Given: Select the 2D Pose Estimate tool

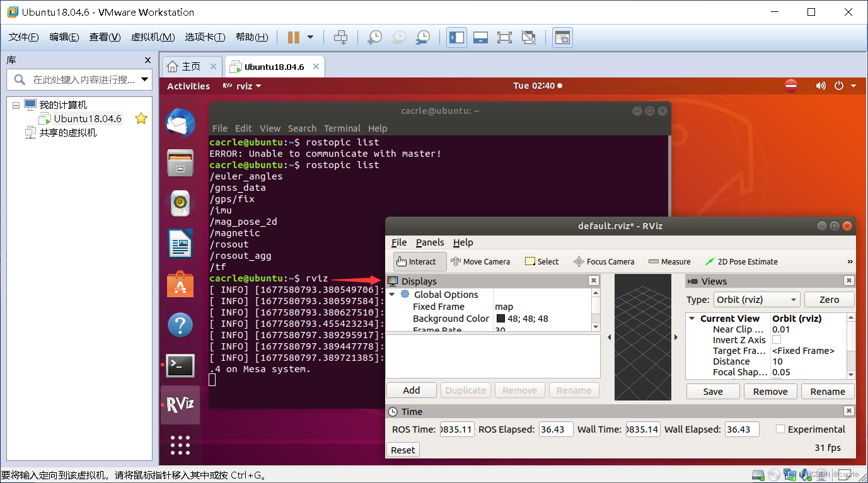Looking at the screenshot, I should 741,261.
